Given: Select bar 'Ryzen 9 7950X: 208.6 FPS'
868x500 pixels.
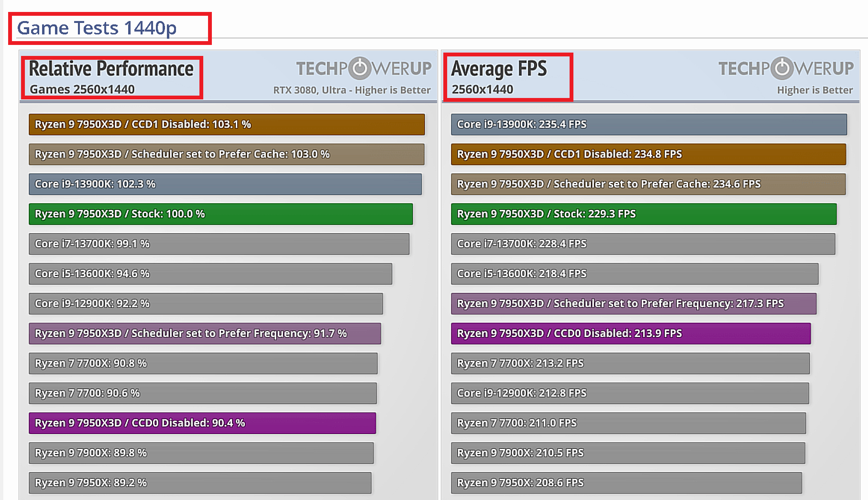Looking at the screenshot, I should (x=626, y=483).
